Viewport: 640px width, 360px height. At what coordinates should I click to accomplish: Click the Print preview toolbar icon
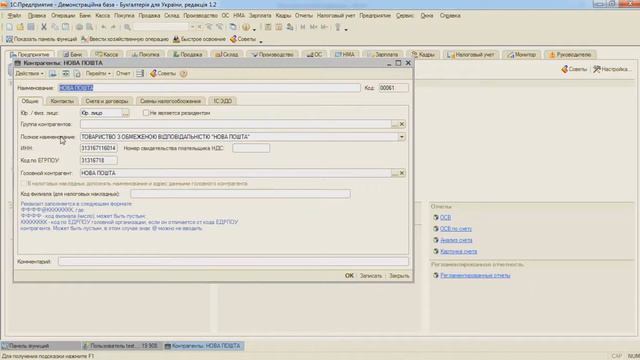point(89,27)
